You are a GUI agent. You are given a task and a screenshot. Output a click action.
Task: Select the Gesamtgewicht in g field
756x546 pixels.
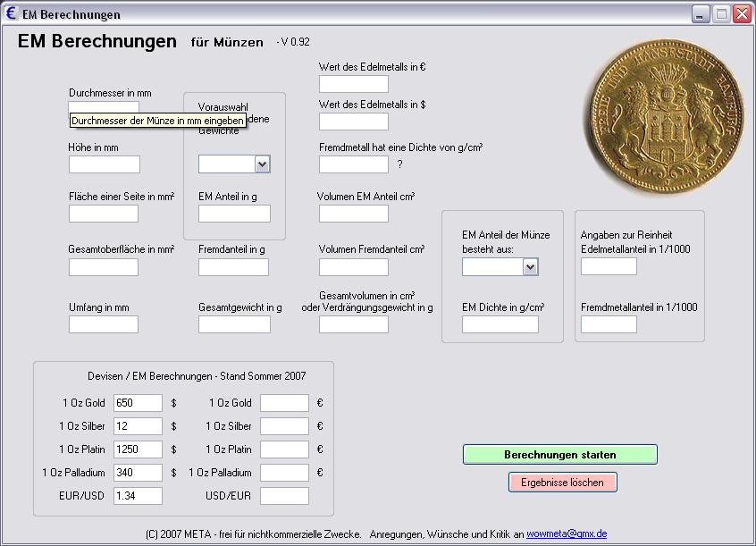(x=234, y=324)
